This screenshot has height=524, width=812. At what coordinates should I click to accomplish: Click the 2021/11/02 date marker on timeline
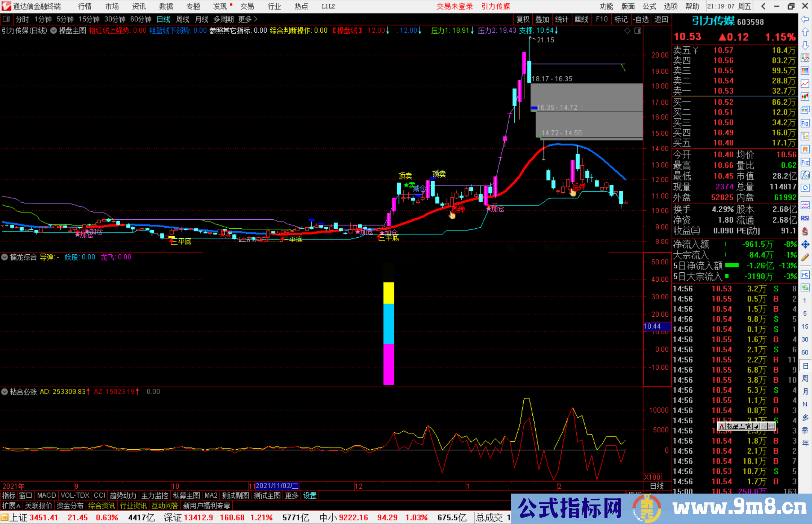(277, 486)
